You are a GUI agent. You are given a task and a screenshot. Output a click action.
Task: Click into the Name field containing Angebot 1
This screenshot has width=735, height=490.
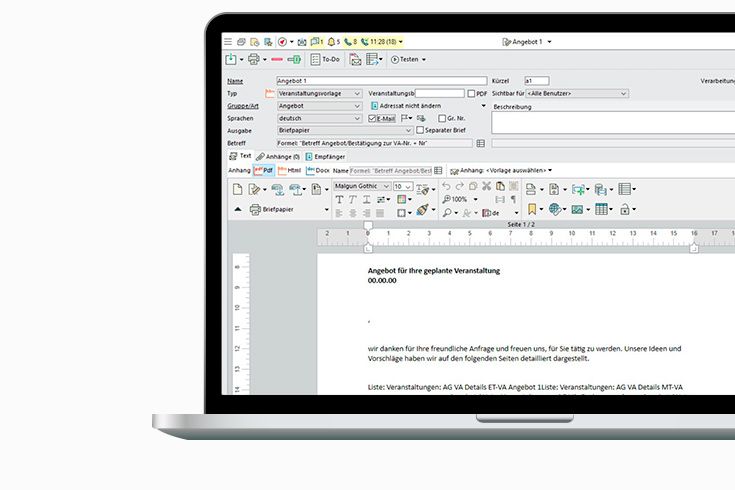click(380, 81)
